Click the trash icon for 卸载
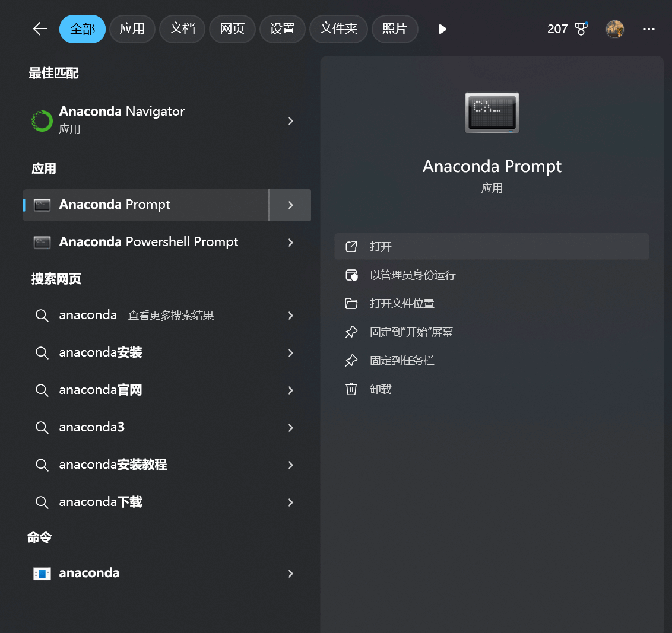The height and width of the screenshot is (633, 672). pos(351,389)
